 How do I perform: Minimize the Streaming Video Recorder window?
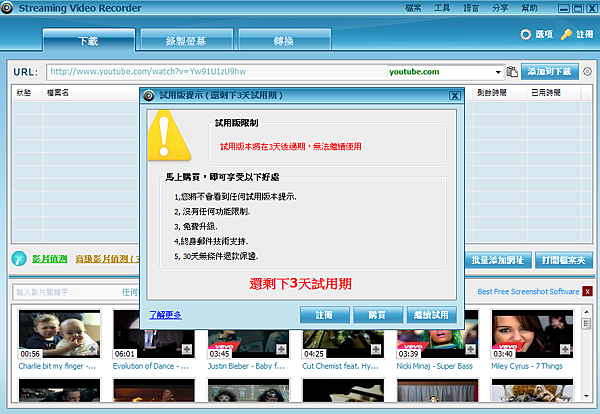pos(564,8)
